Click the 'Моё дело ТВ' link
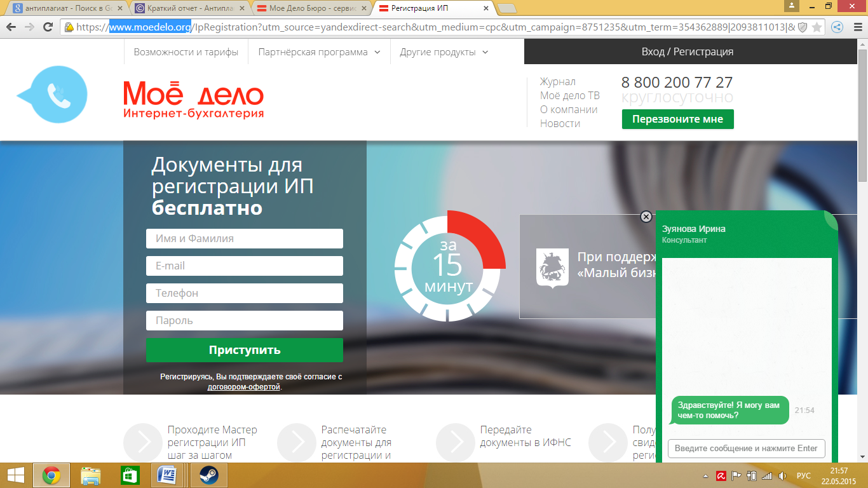This screenshot has height=488, width=868. pyautogui.click(x=570, y=95)
